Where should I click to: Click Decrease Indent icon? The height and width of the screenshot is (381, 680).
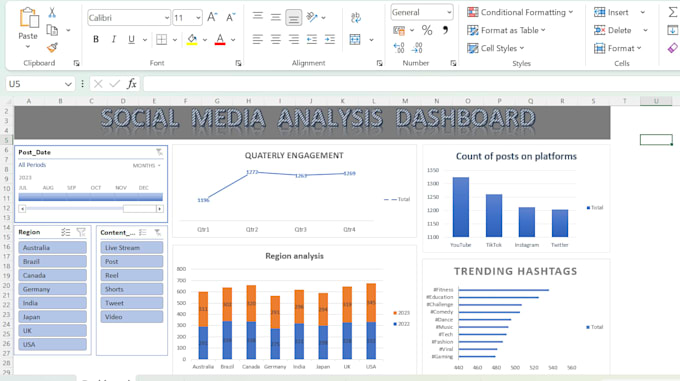(x=312, y=39)
